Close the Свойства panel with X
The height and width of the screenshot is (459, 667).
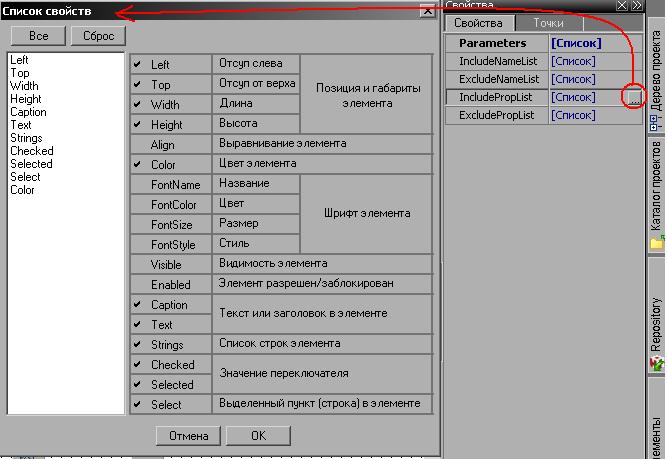(622, 5)
